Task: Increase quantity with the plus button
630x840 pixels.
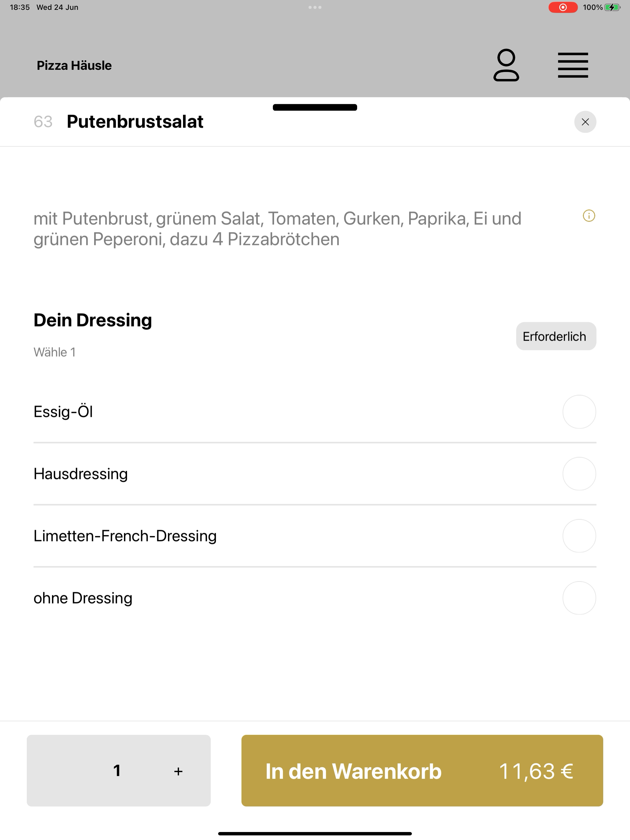Action: [x=178, y=771]
